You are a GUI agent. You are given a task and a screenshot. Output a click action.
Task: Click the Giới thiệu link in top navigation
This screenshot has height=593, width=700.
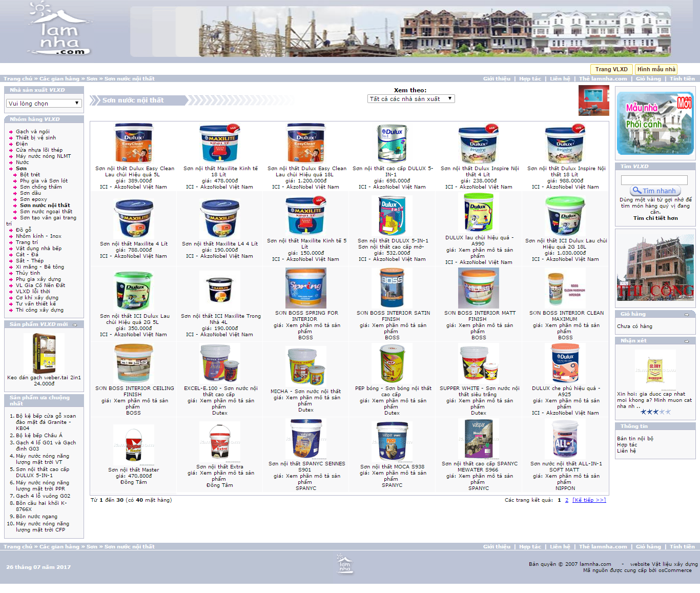tap(496, 79)
